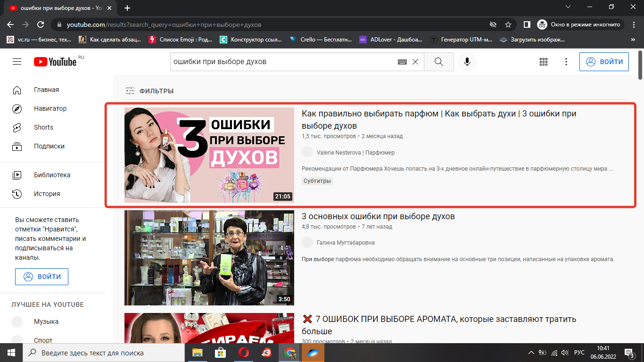The height and width of the screenshot is (362, 644).
Task: Open the tab search dropdown arrow
Action: coord(569,7)
